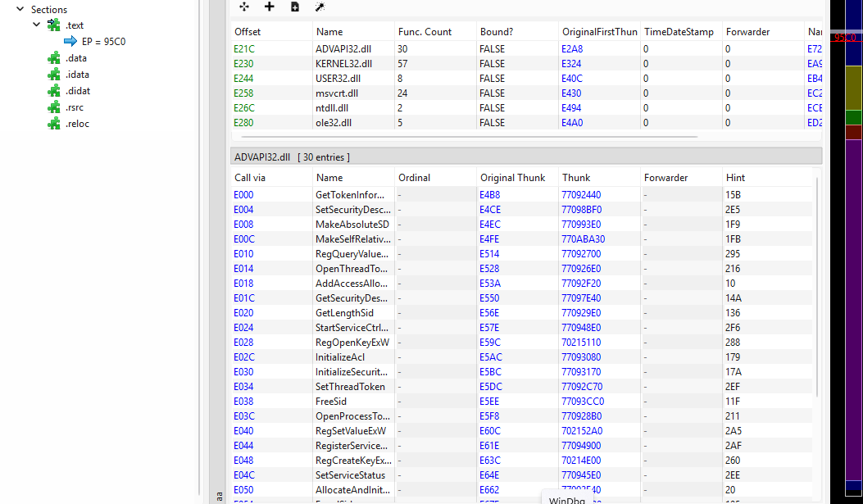This screenshot has width=863, height=504.
Task: Click the red 95C0 marker in section diagram
Action: [846, 38]
